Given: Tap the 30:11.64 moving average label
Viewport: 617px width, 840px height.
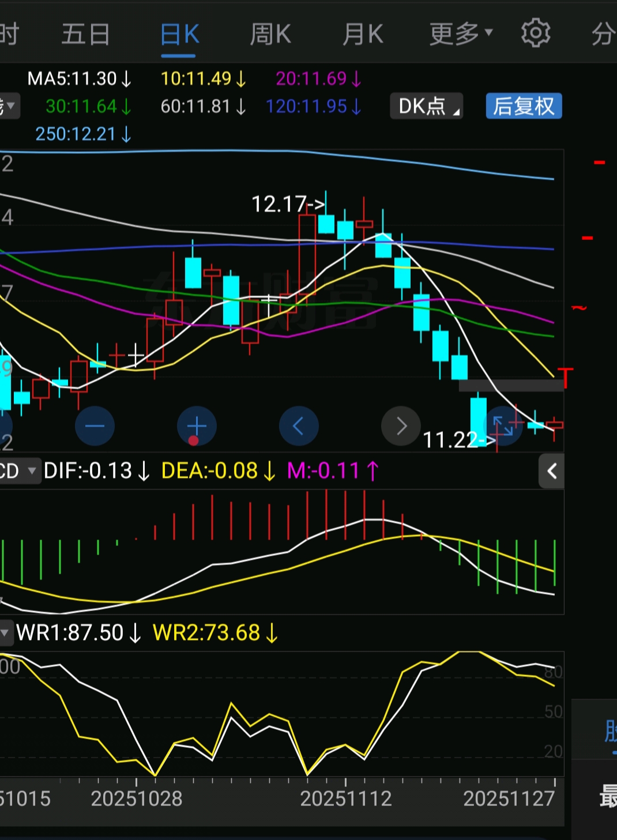Looking at the screenshot, I should pyautogui.click(x=89, y=106).
